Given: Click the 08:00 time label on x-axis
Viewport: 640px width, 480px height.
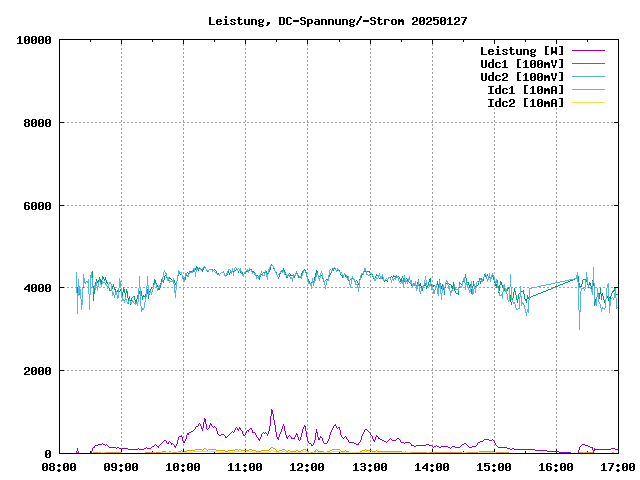Looking at the screenshot, I should (59, 467).
